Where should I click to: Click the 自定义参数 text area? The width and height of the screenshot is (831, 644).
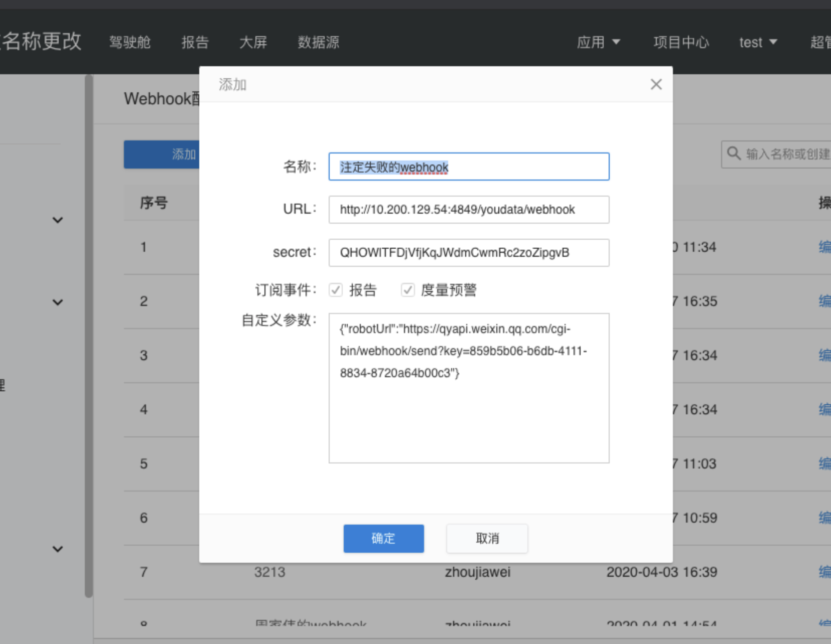click(x=469, y=416)
